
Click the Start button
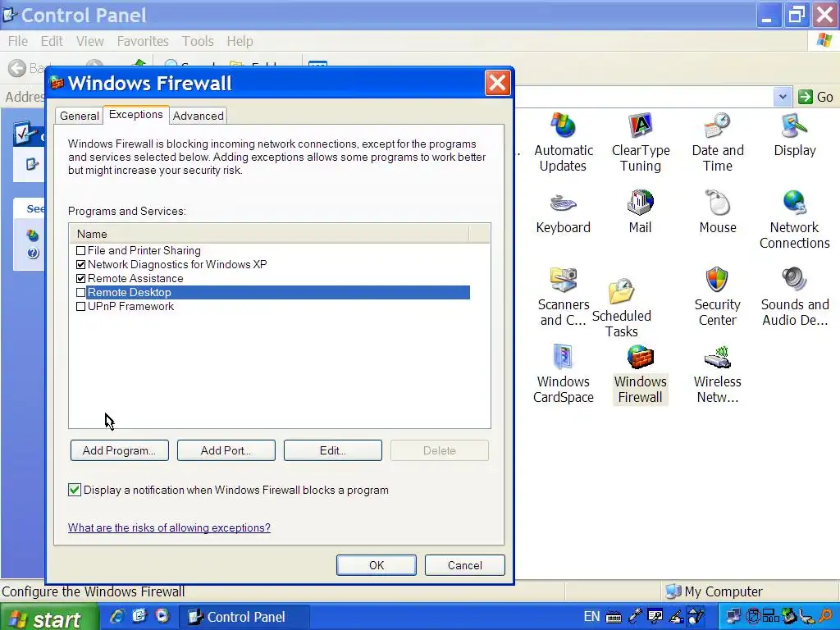[49, 617]
